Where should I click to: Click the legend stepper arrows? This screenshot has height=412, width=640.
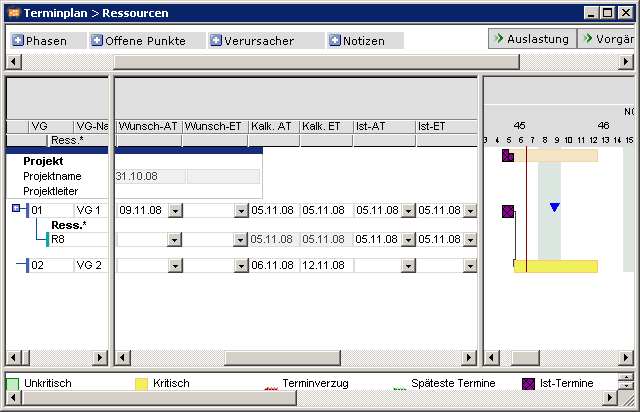pyautogui.click(x=626, y=381)
